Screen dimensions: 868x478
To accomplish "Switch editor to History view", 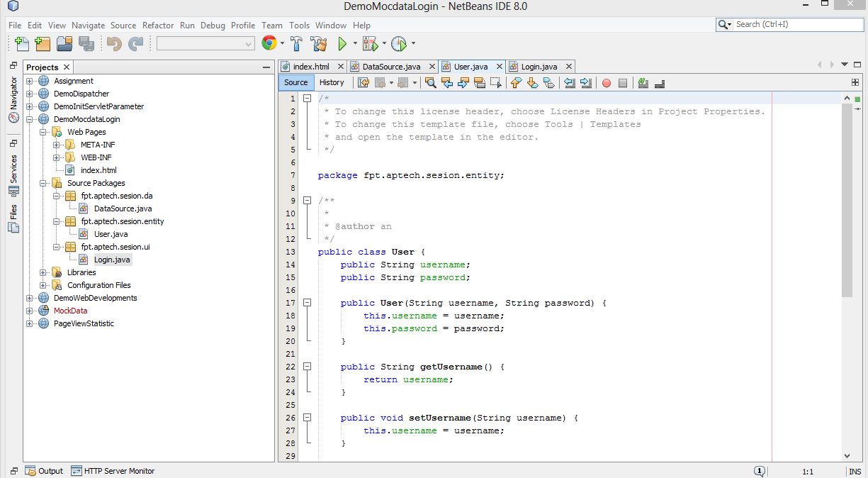I will point(332,82).
